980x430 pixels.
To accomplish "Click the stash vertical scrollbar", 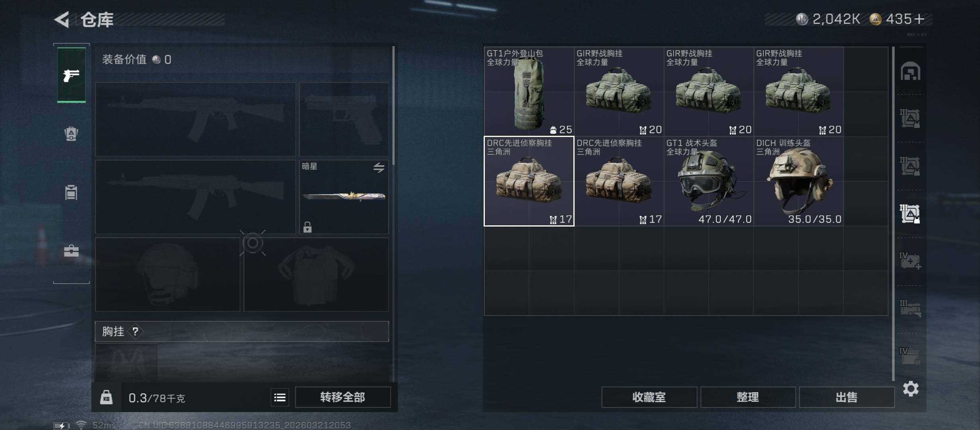I will (x=894, y=213).
